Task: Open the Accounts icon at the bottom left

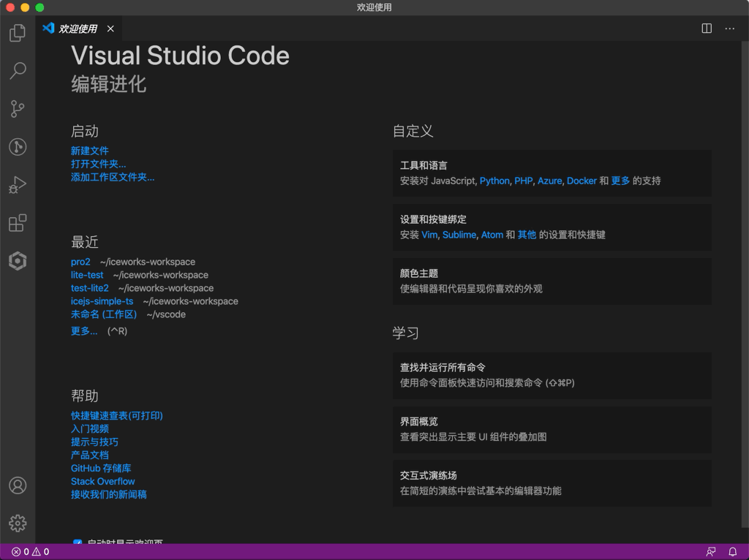Action: [x=17, y=485]
